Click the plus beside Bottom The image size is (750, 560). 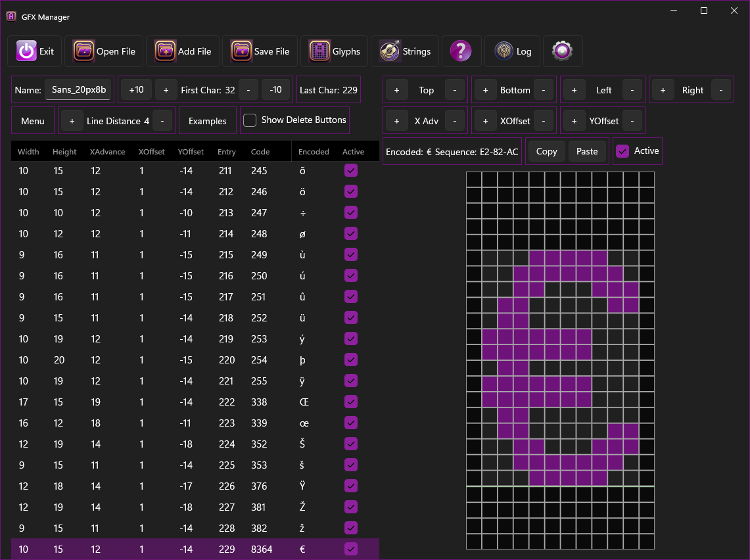[x=485, y=90]
